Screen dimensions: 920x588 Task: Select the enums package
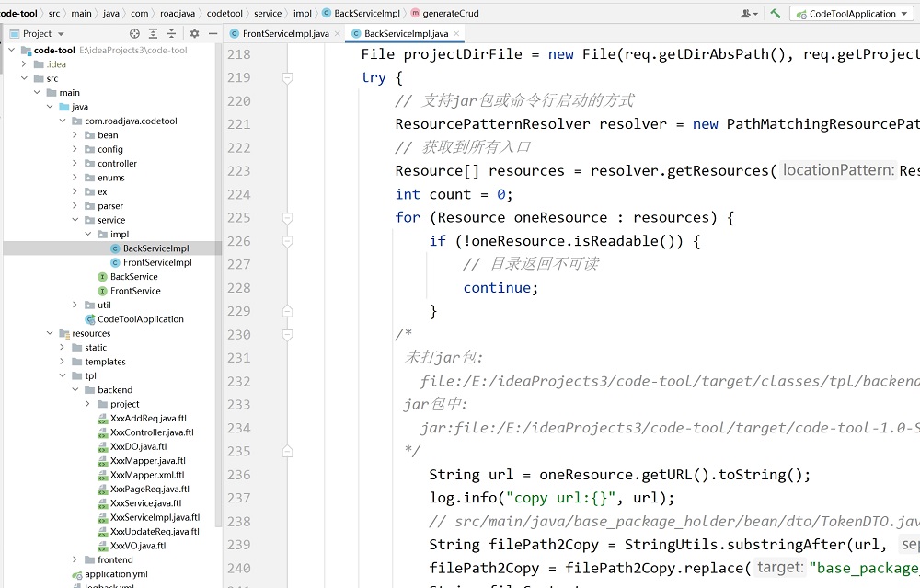coord(111,178)
